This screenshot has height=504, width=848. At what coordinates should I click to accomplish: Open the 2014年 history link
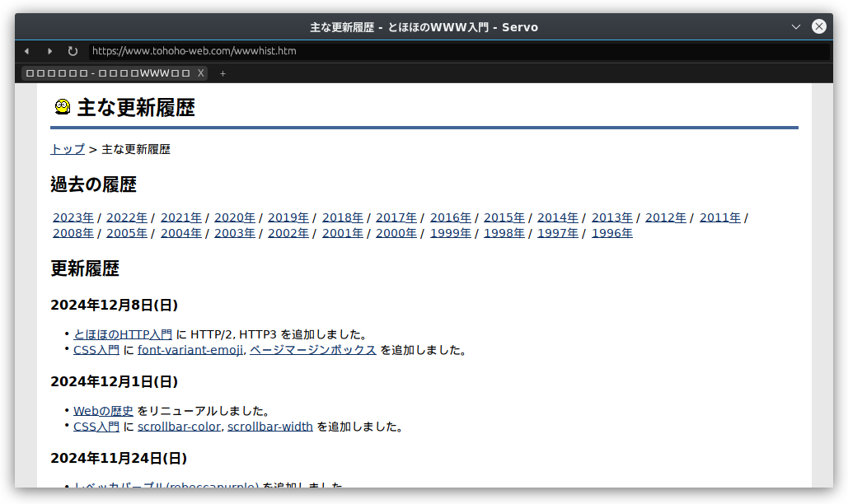558,217
